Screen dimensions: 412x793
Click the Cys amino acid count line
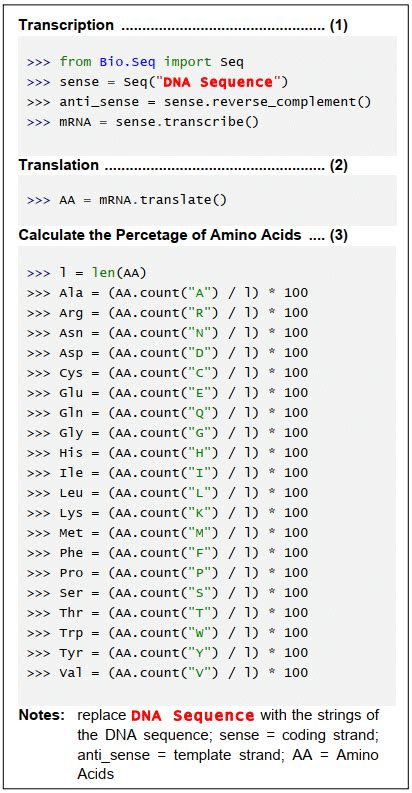167,373
